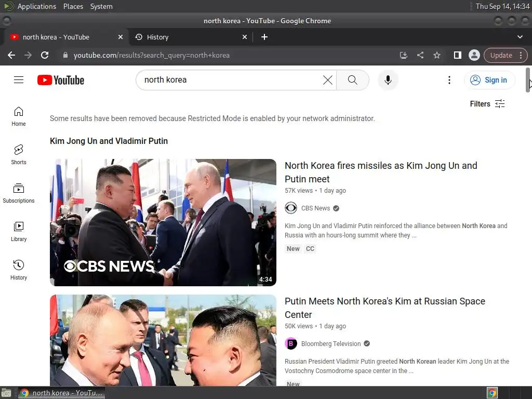
Task: Open the Applications menu
Action: pyautogui.click(x=37, y=6)
